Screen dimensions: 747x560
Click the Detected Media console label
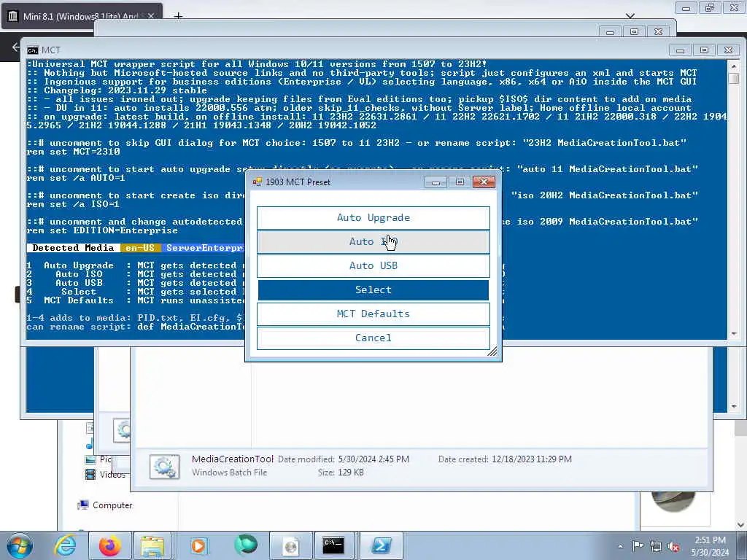73,248
